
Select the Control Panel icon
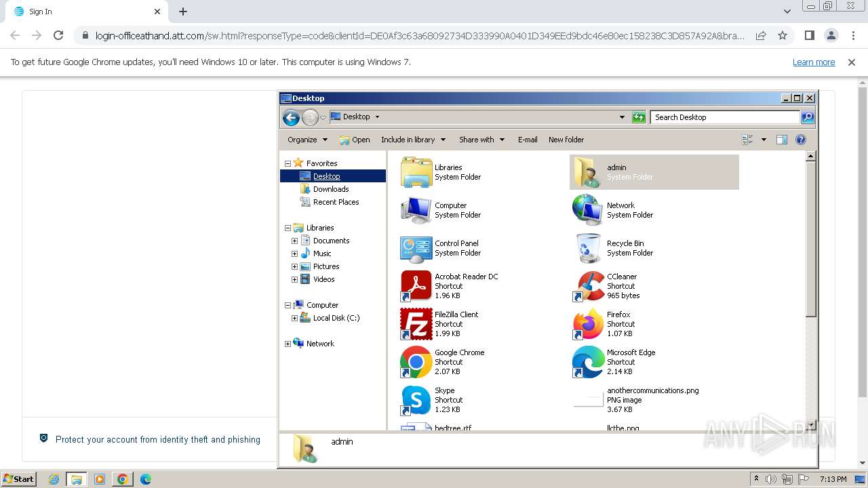[x=416, y=248]
